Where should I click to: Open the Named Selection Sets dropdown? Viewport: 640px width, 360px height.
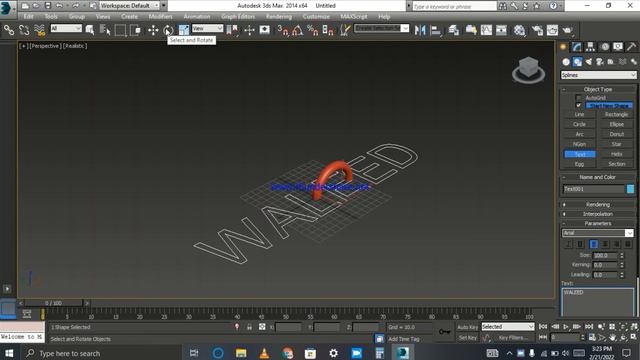point(381,28)
